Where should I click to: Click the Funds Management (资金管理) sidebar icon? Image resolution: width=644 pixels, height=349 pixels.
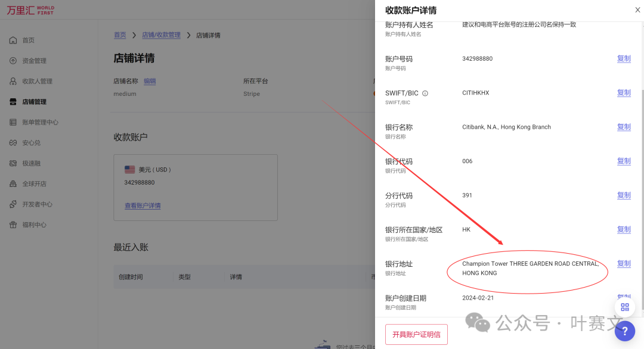[x=13, y=61]
